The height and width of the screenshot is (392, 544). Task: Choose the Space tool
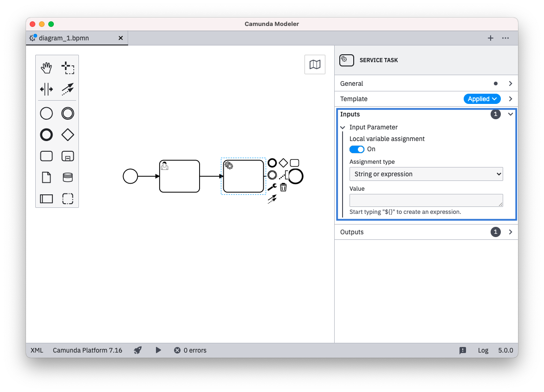[x=46, y=89]
